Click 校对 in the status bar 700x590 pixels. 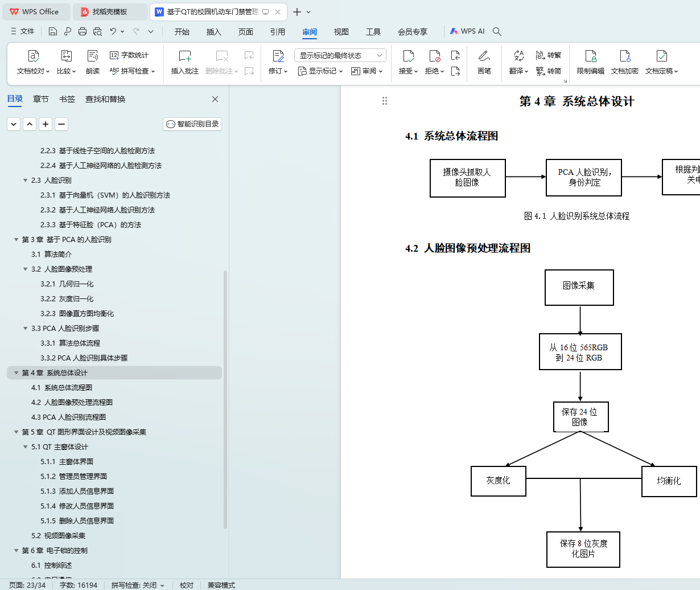187,585
